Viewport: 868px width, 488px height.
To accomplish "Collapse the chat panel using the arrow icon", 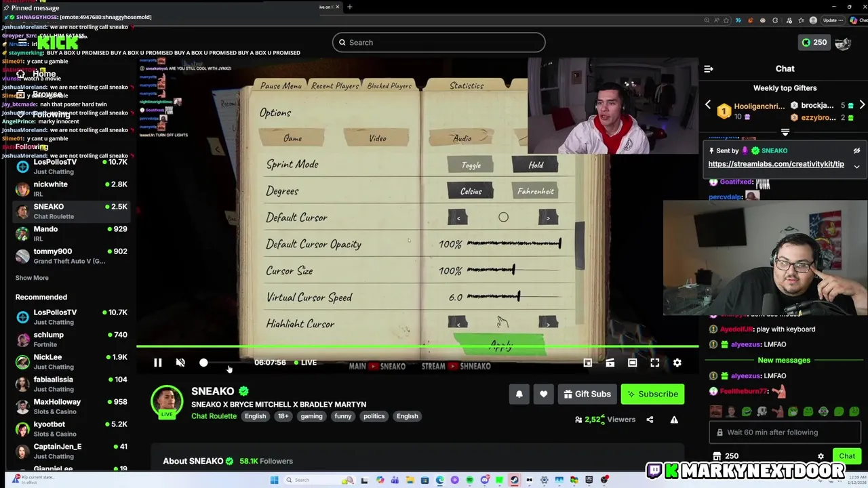I will click(x=709, y=68).
